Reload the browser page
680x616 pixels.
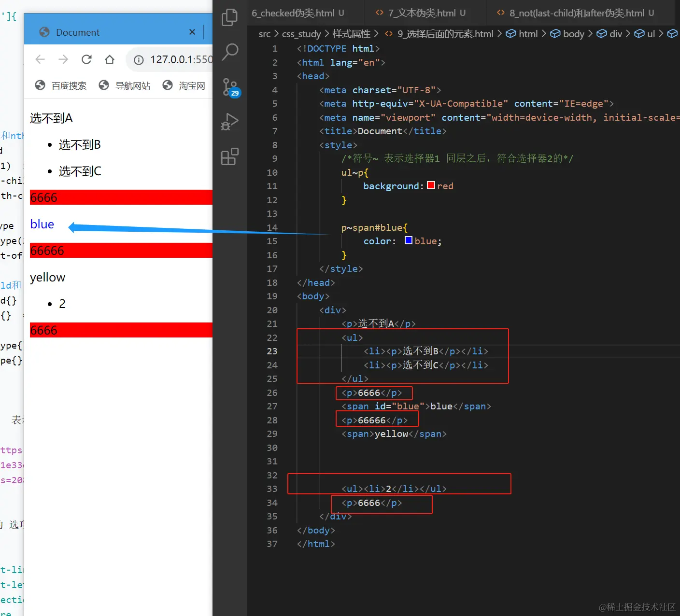(86, 59)
